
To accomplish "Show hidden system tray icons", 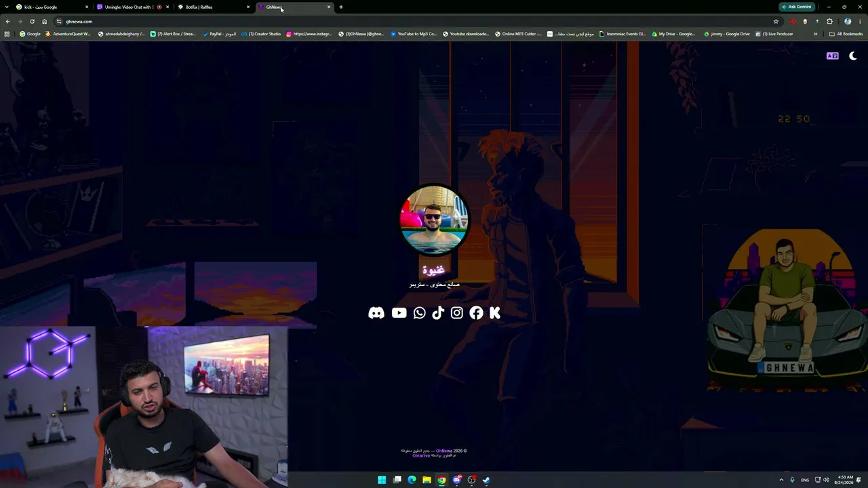I will click(x=781, y=480).
